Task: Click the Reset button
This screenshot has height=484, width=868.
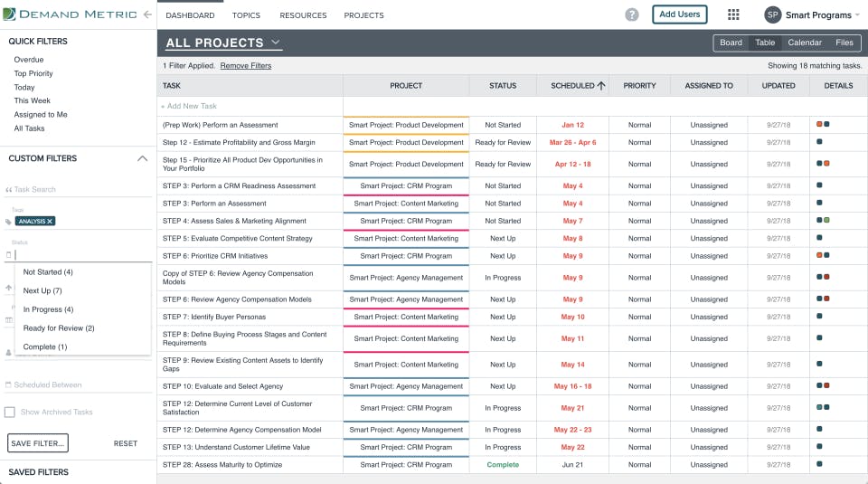Action: (x=125, y=443)
